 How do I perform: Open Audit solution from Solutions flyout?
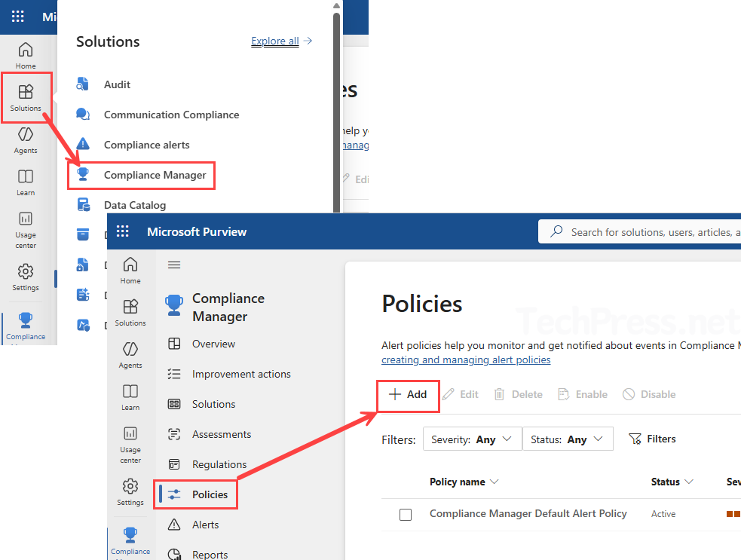[x=117, y=84]
